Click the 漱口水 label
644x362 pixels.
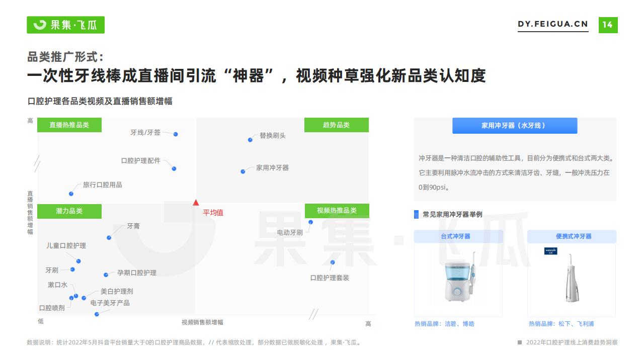pos(57,285)
